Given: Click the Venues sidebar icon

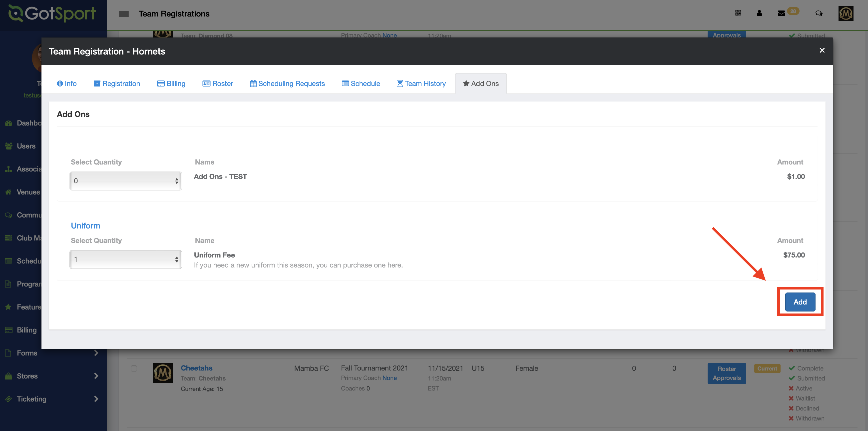Looking at the screenshot, I should click(8, 192).
